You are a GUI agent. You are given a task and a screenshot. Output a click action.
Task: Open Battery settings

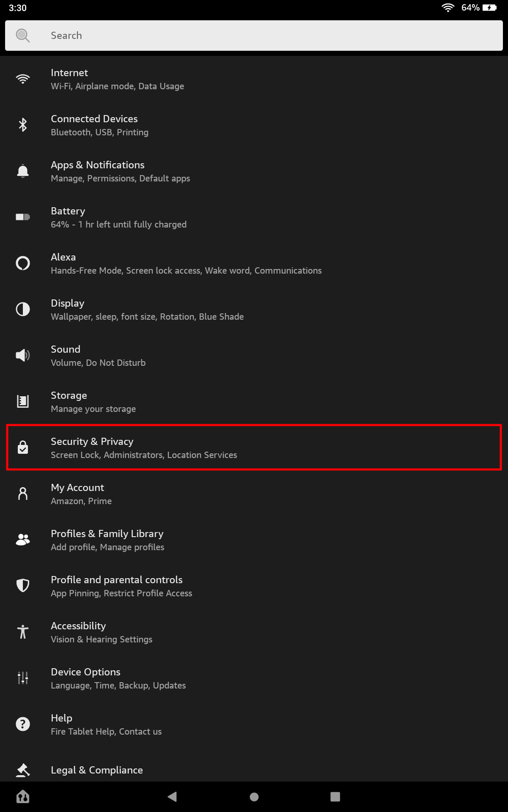(119, 217)
